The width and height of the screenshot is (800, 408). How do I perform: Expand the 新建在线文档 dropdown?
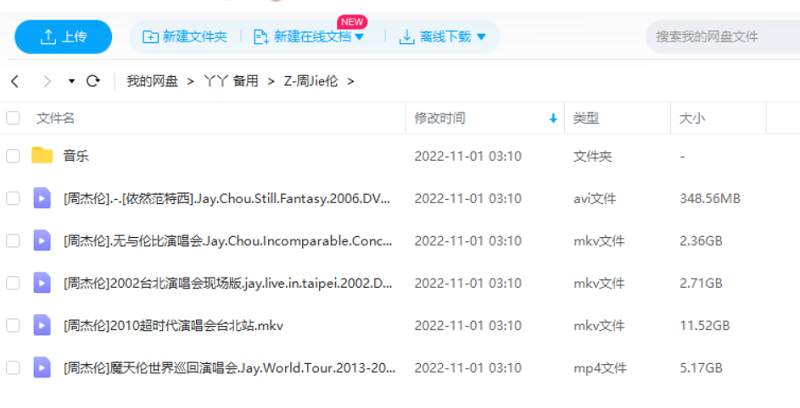[360, 37]
